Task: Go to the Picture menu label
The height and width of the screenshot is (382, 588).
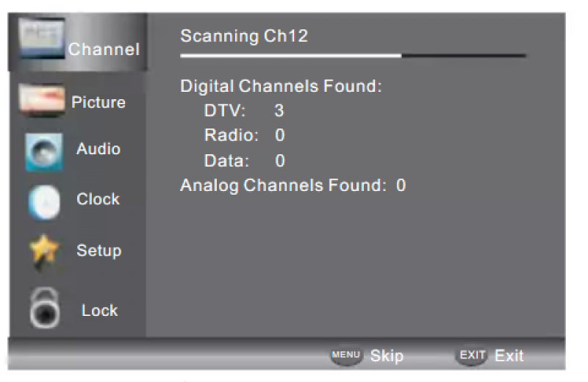Action: coord(98,102)
